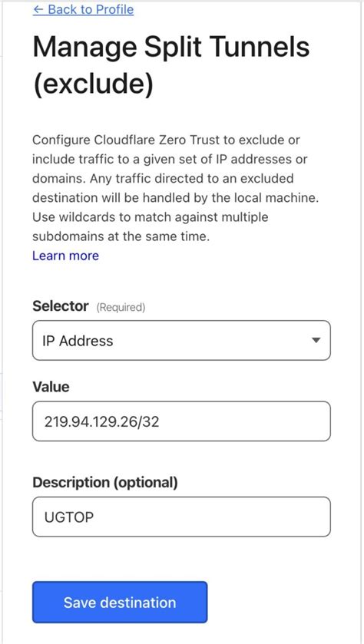Click the IP Address text in selector

click(78, 341)
